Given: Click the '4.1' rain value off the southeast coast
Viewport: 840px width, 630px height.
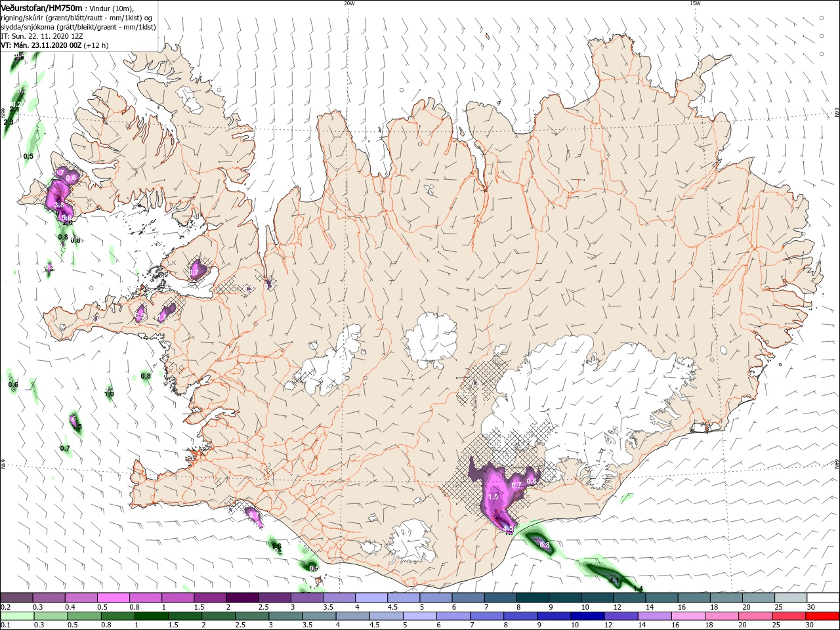Looking at the screenshot, I should pos(614,581).
